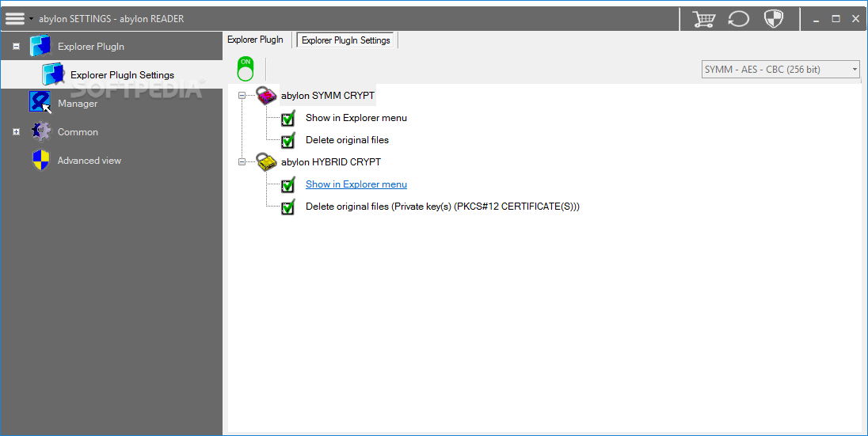This screenshot has height=436, width=868.
Task: Open the small arrow beside hamburger menu
Action: pyautogui.click(x=31, y=18)
